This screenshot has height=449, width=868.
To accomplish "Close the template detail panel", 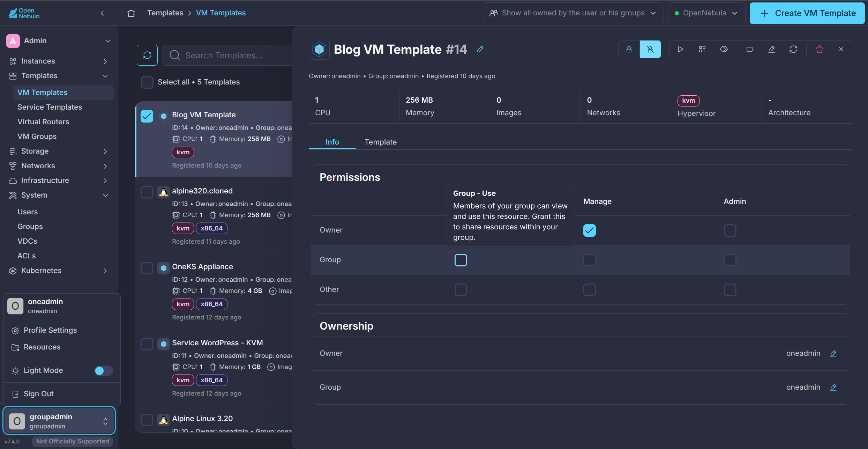I will 841,49.
